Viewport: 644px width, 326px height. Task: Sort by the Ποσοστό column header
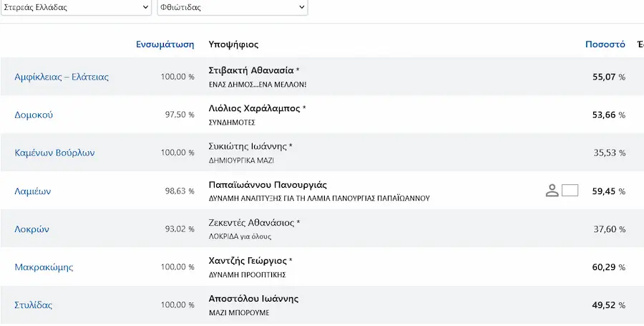pos(605,44)
